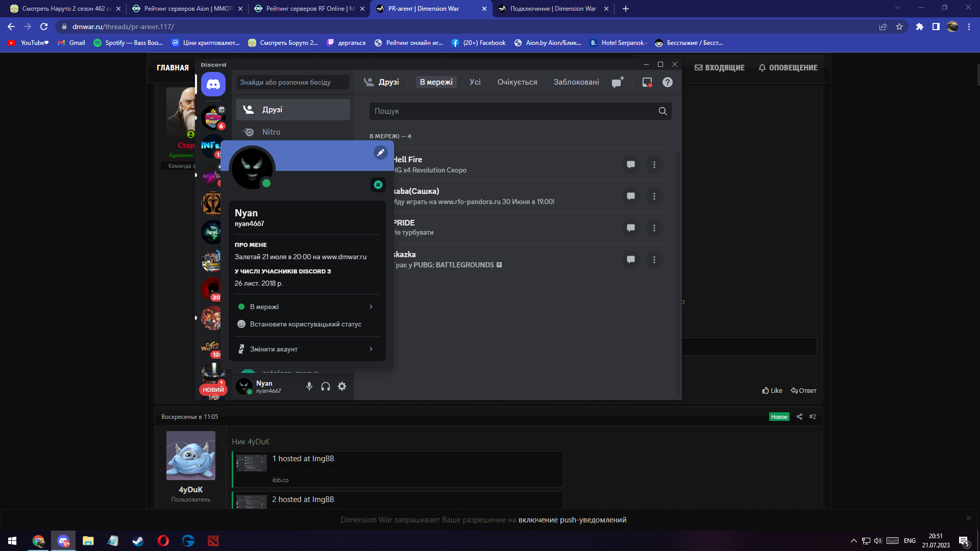
Task: Message PRIDE via chat icon
Action: tap(631, 228)
